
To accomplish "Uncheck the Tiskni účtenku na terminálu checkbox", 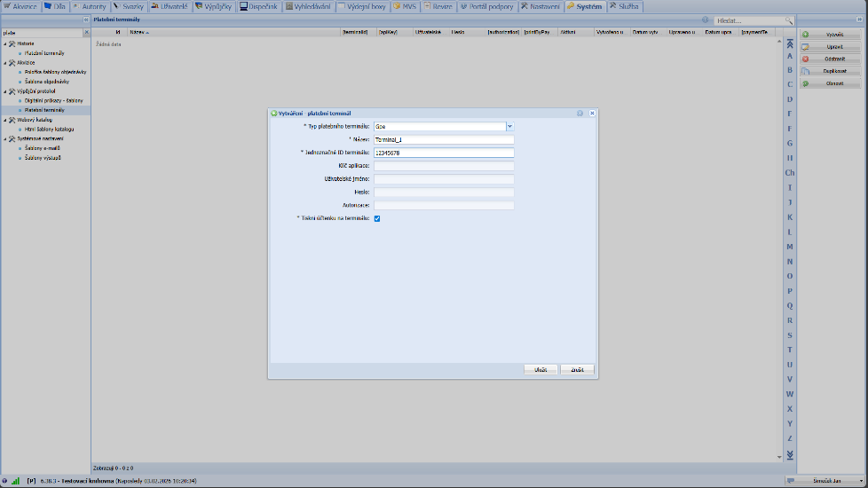I will tap(377, 218).
